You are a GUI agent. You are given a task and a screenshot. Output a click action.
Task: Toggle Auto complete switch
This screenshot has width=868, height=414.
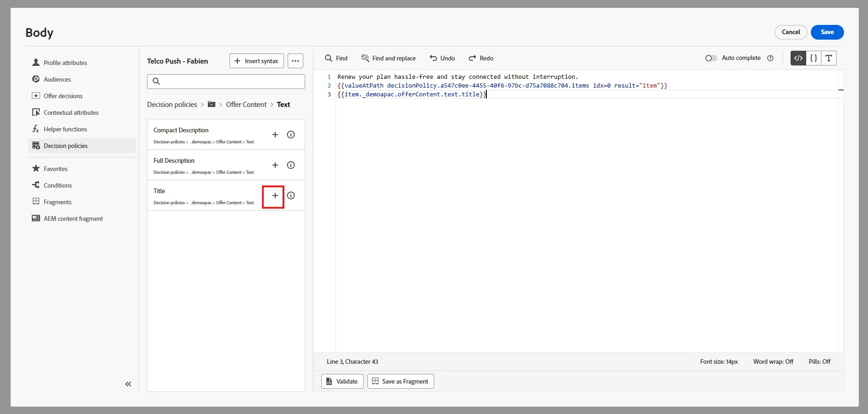[x=711, y=58]
